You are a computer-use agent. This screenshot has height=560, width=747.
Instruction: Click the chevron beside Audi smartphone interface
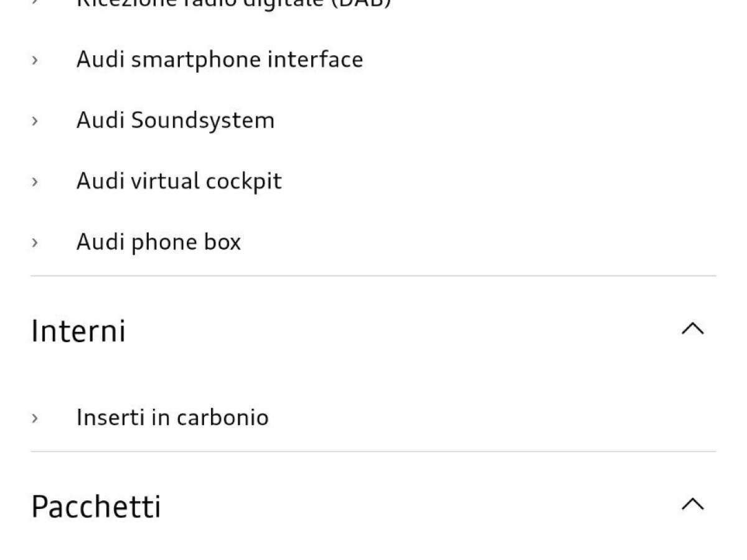pos(35,60)
